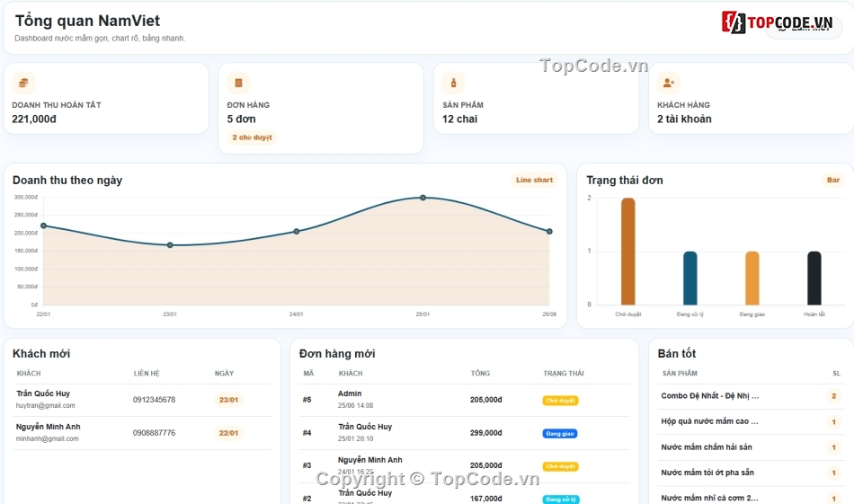Click the 'Chờ duyệt' status of order #3
Viewport: 854px width, 504px height.
coord(560,466)
